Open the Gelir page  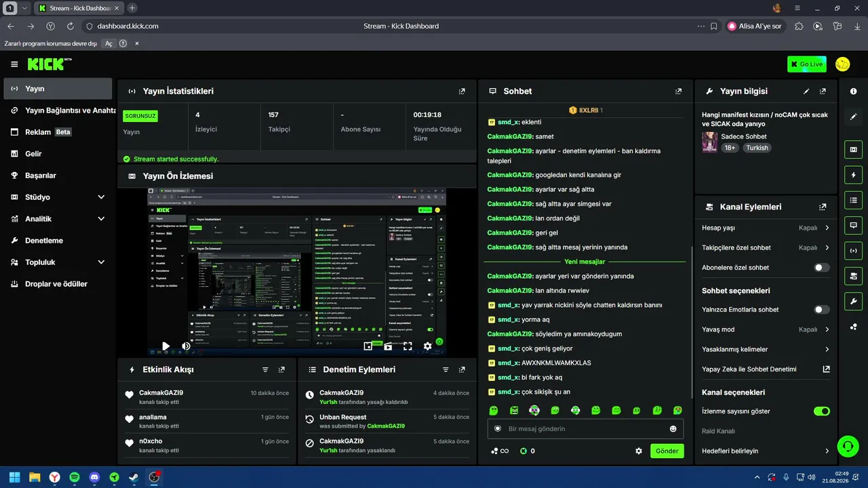coord(58,154)
